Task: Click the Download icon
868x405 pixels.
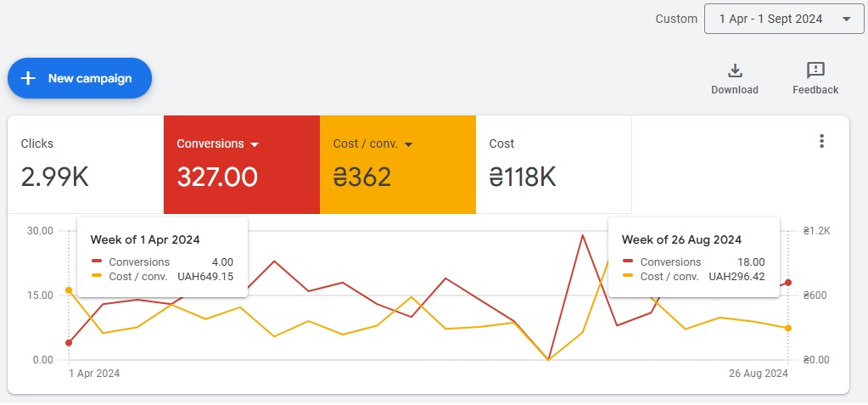Action: [x=735, y=71]
